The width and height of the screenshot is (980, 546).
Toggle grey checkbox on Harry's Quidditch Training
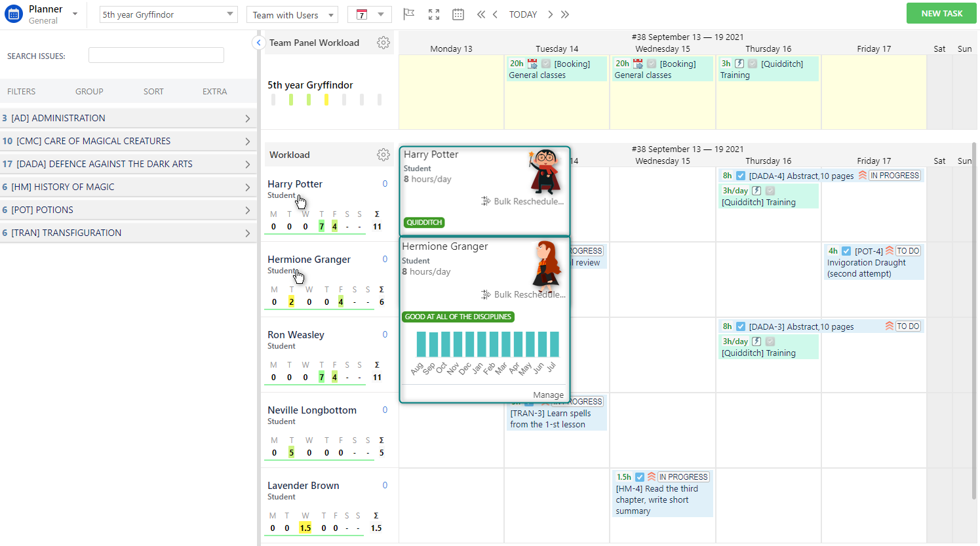tap(770, 191)
